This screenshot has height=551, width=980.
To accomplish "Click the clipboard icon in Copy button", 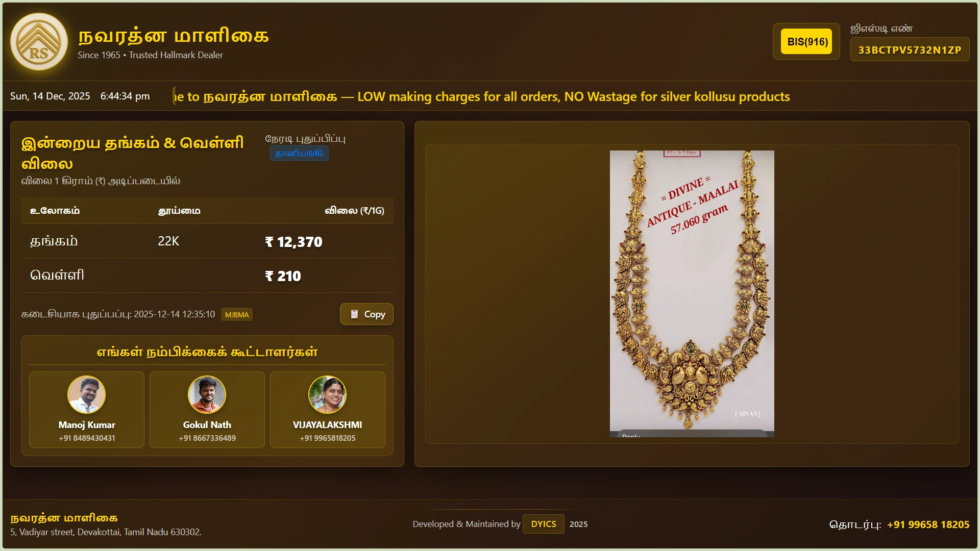I will [354, 314].
